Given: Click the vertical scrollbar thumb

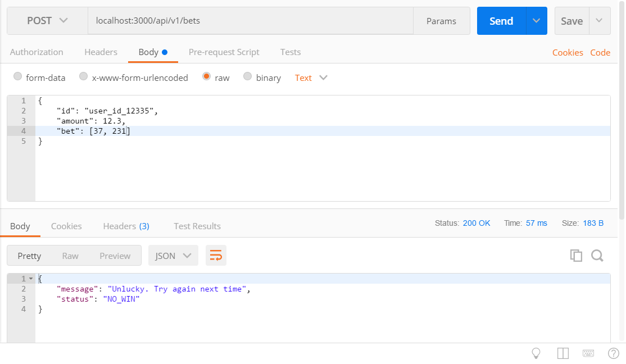Looking at the screenshot, I should pyautogui.click(x=622, y=110).
